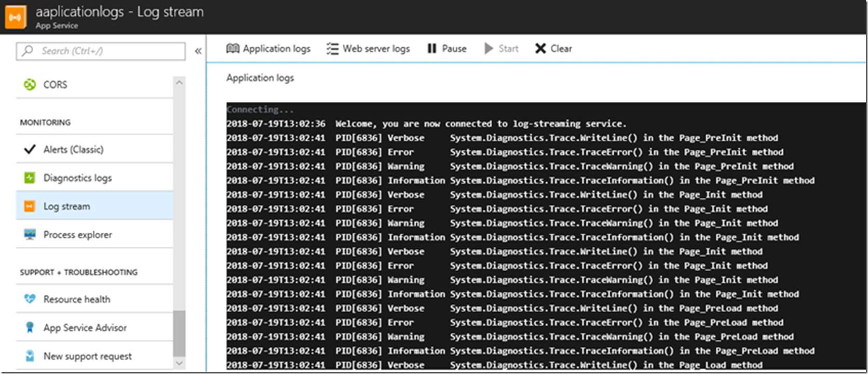The height and width of the screenshot is (374, 868).
Task: Click the 'aaplicationlogs - Log stream' title
Action: coord(119,12)
